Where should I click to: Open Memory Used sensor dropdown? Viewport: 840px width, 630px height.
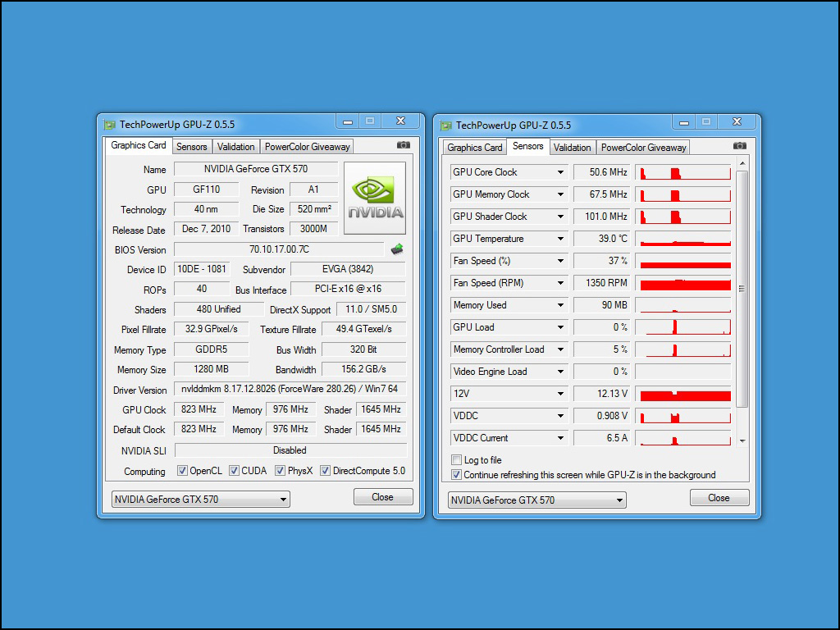click(560, 305)
